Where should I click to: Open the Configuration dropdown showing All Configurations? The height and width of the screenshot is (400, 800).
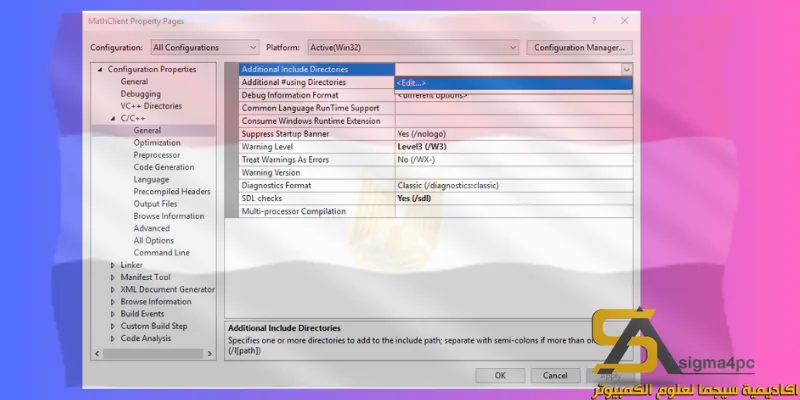point(205,47)
